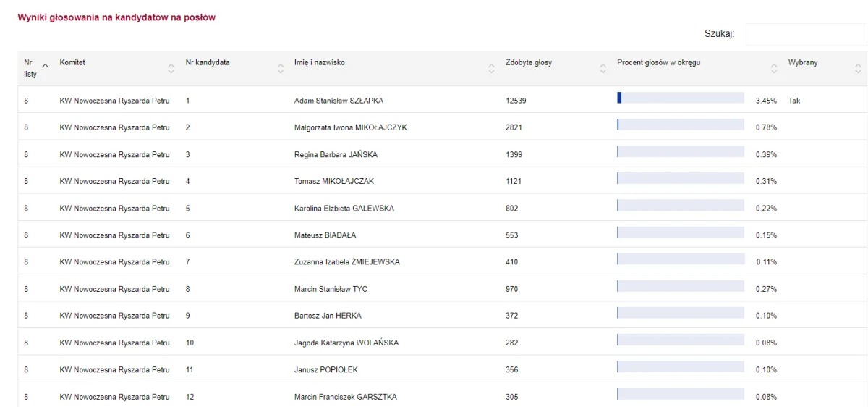Click the vote count 802

[x=512, y=209]
